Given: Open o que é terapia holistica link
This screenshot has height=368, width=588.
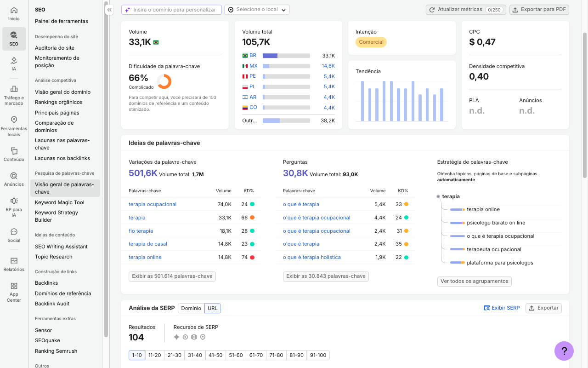Looking at the screenshot, I should click(x=312, y=257).
